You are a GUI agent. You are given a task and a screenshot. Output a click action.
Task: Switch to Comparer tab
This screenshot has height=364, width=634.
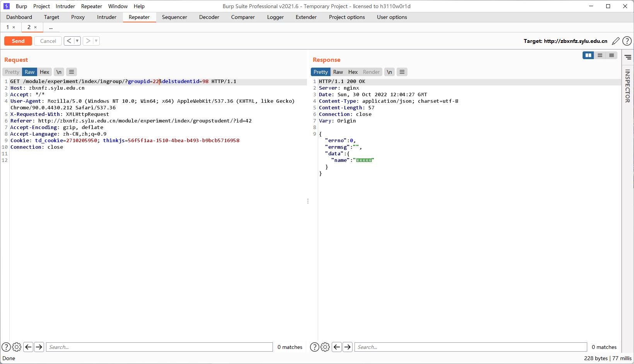coord(243,17)
